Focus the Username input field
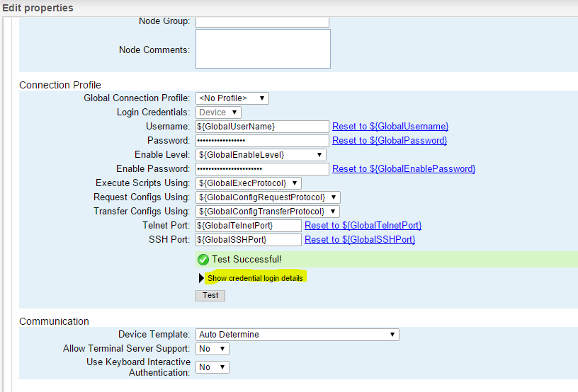Viewport: 578px width, 392px height. (x=263, y=127)
